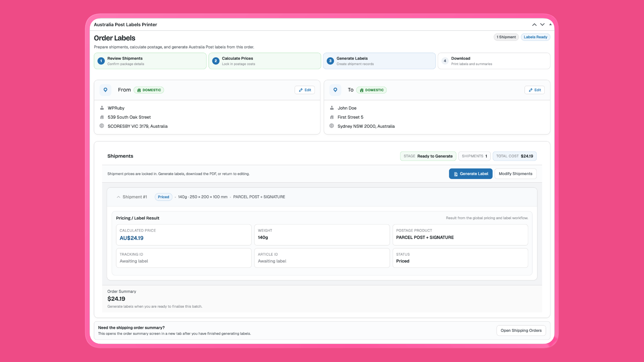Click the Order Labels heading
Image resolution: width=644 pixels, height=362 pixels.
coord(115,38)
